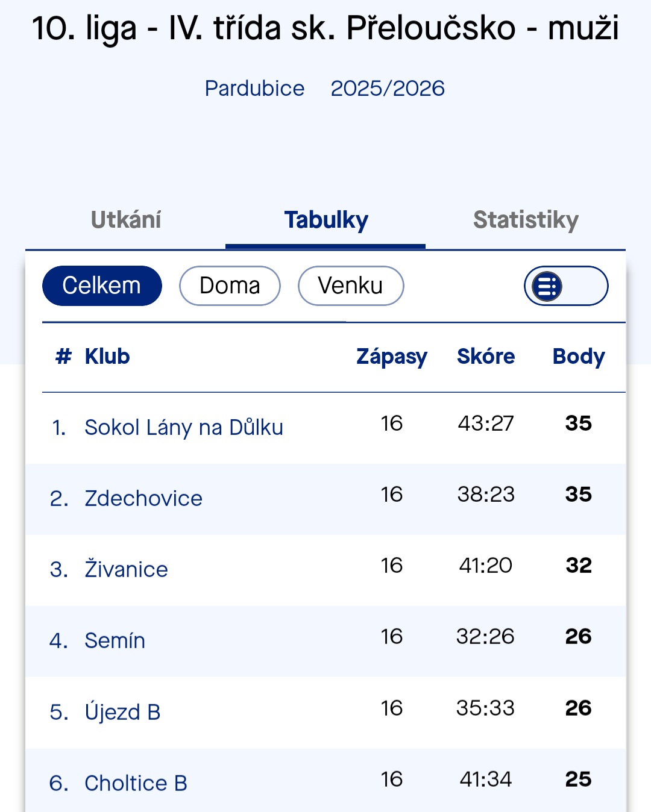This screenshot has width=651, height=812.
Task: Open the Semín club page
Action: pyautogui.click(x=115, y=640)
